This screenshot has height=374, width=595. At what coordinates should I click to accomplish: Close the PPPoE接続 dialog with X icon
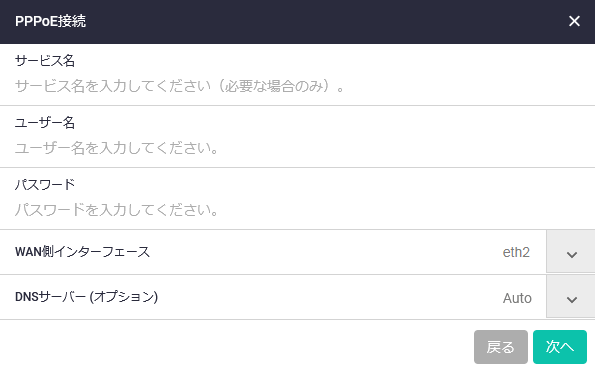point(574,21)
